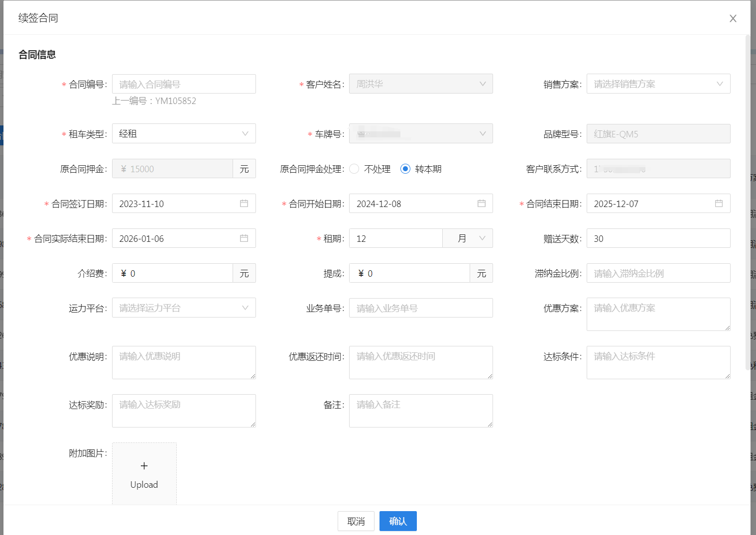Image resolution: width=756 pixels, height=535 pixels.
Task: Click calendar icon in 合同结束日期 field
Action: tap(719, 204)
